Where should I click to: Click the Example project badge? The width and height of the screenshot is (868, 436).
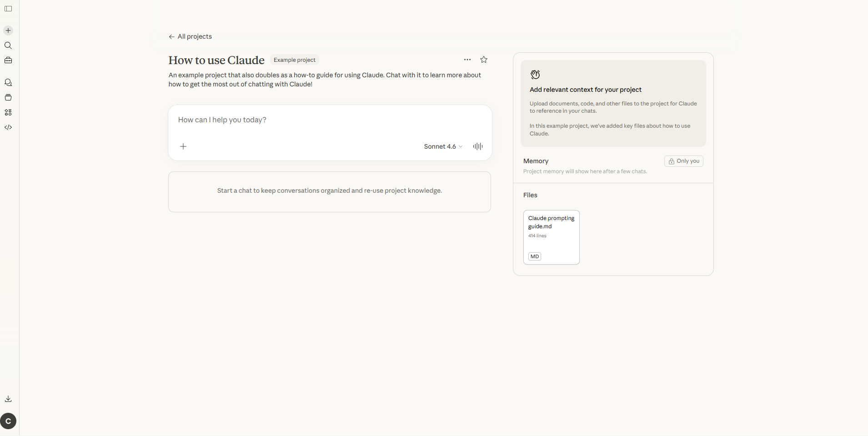tap(294, 60)
